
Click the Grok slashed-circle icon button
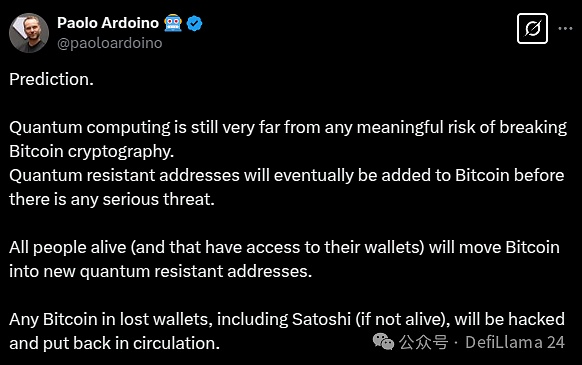point(532,29)
